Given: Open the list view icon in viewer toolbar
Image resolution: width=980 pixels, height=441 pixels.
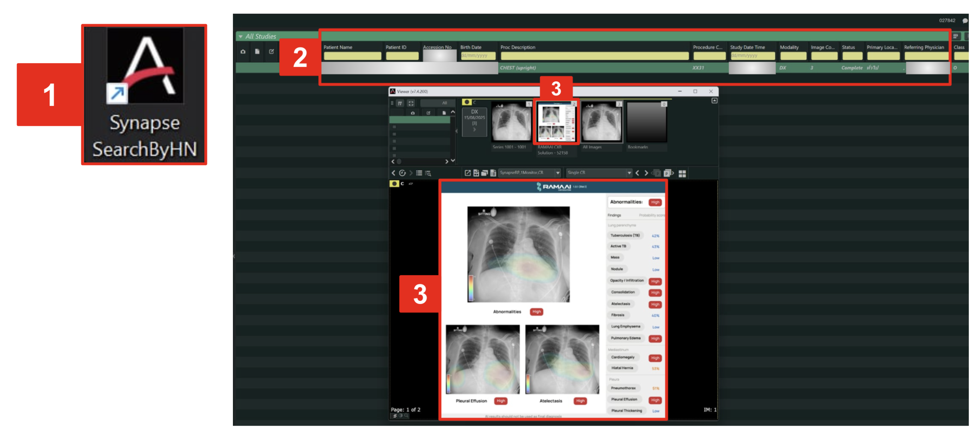Looking at the screenshot, I should pos(419,173).
